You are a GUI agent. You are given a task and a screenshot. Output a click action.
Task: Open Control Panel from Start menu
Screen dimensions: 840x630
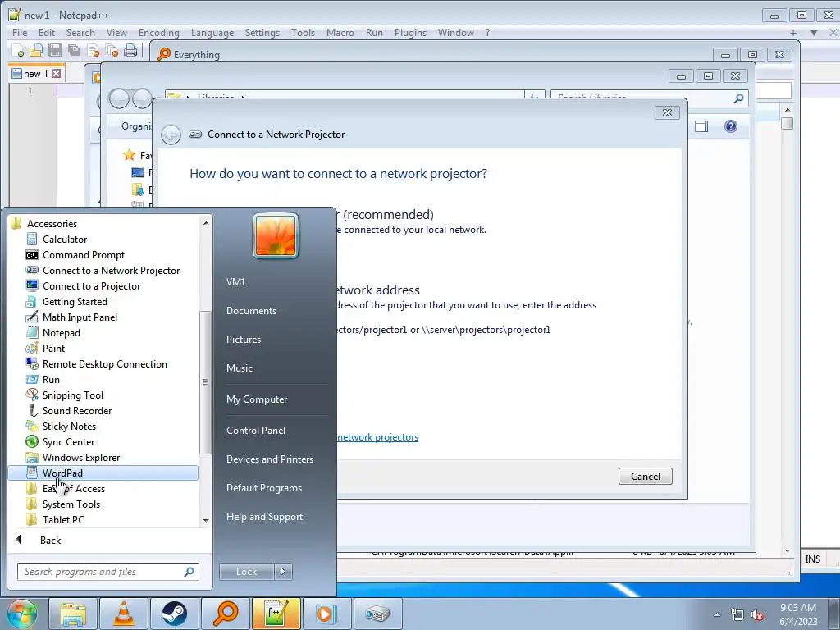pyautogui.click(x=256, y=431)
